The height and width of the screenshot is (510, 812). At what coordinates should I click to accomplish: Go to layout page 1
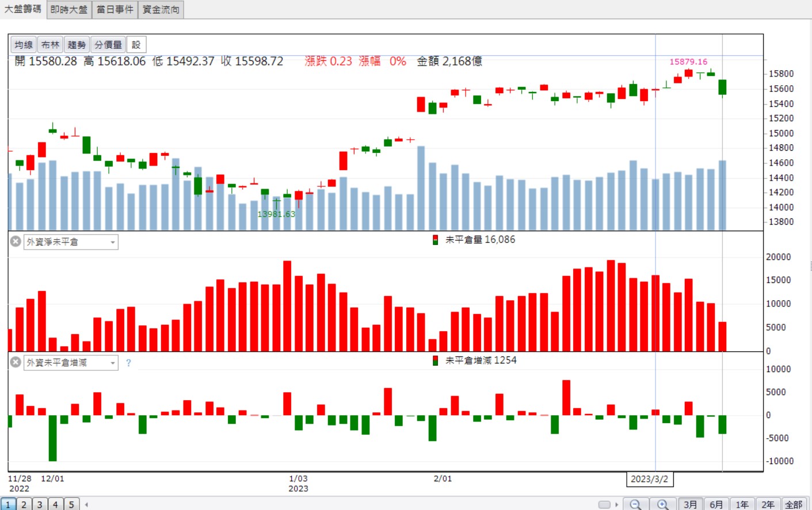[8, 504]
